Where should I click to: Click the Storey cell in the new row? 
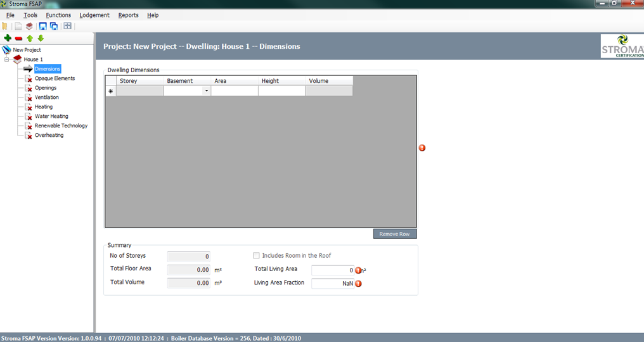(x=140, y=91)
